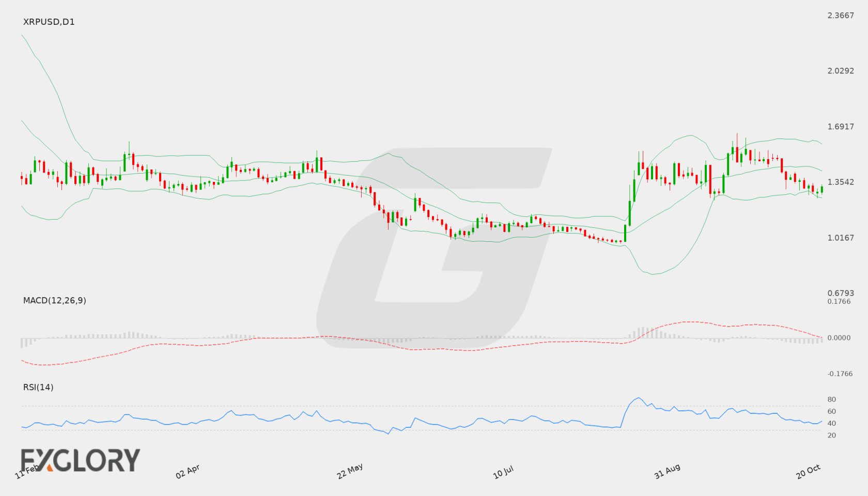The image size is (868, 496).
Task: Select the RSI(14) indicator label
Action: (x=38, y=387)
